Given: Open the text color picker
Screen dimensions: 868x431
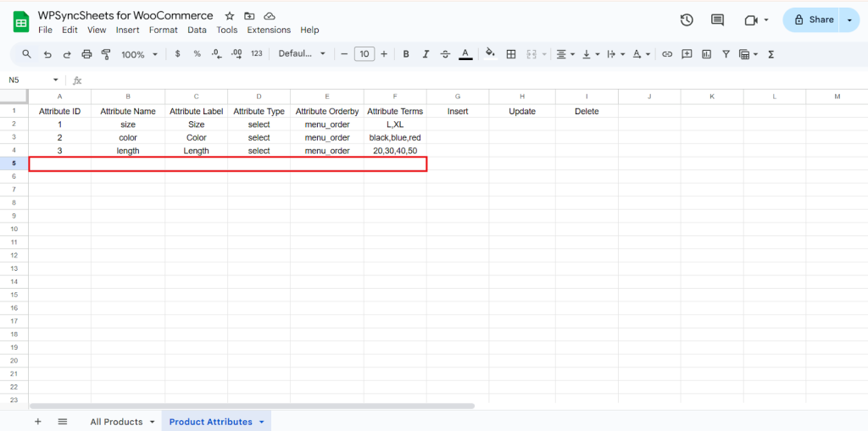Looking at the screenshot, I should point(465,54).
